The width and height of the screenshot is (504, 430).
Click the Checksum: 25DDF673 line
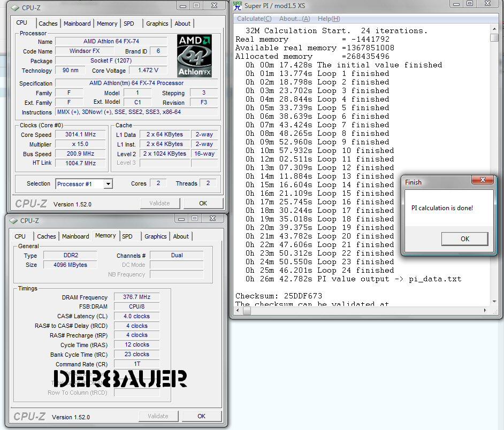pos(279,296)
